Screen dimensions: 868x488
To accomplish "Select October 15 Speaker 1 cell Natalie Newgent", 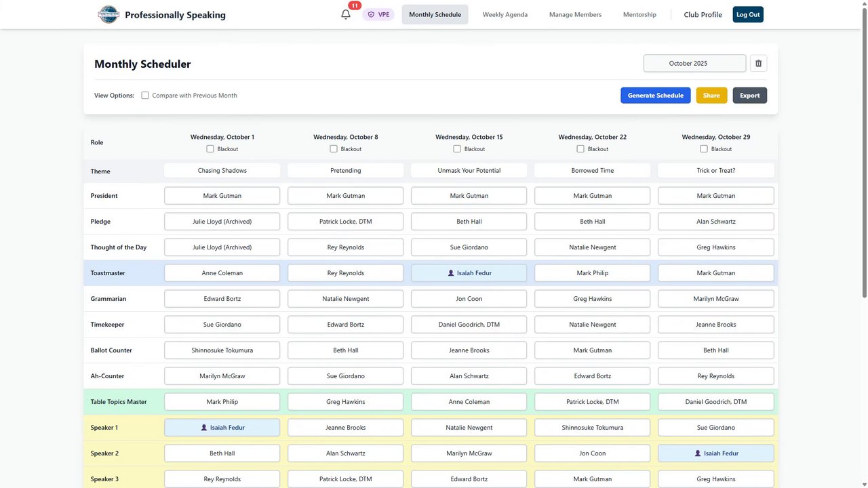I will coord(469,428).
